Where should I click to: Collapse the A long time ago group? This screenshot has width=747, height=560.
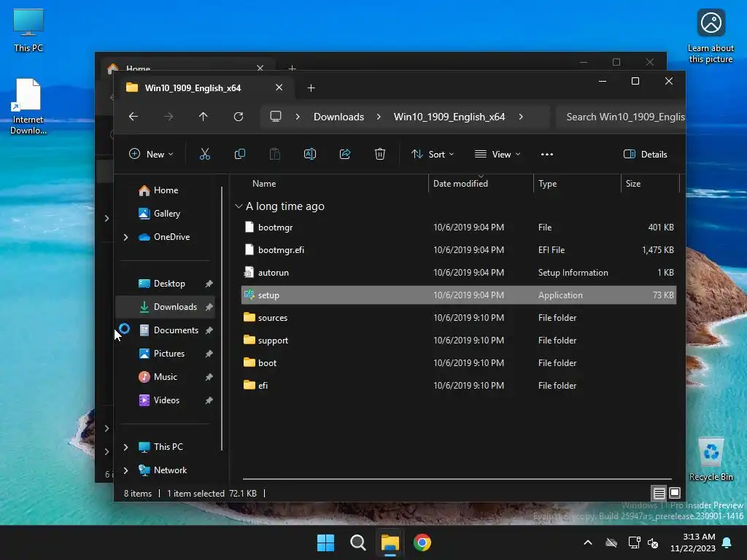coord(239,206)
